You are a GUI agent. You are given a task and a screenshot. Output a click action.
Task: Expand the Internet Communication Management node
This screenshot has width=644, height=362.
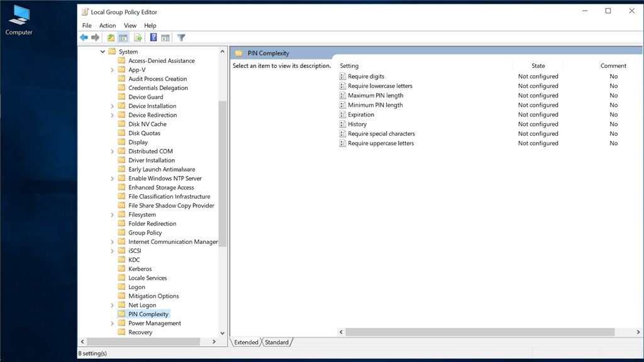[x=112, y=242]
